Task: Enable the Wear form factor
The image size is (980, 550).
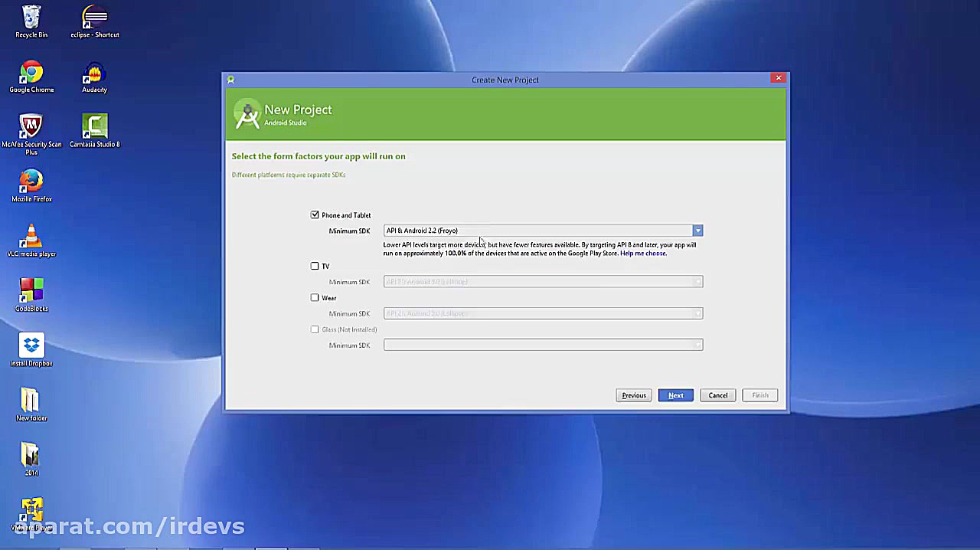Action: point(315,297)
